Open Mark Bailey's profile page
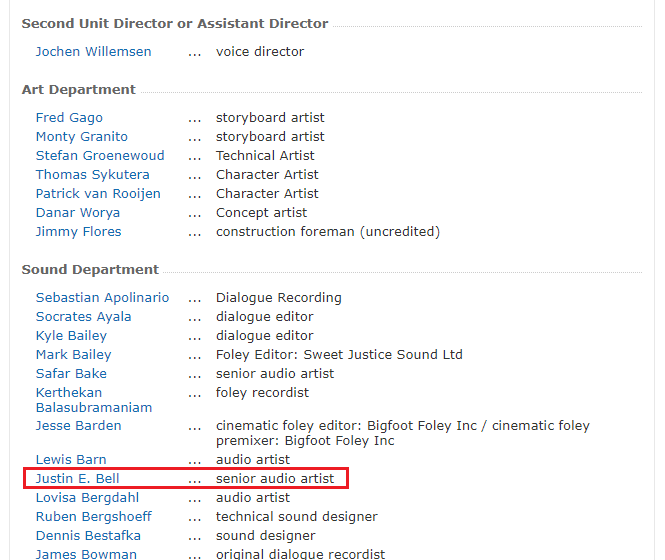Viewport: 665px width, 560px height. point(73,354)
